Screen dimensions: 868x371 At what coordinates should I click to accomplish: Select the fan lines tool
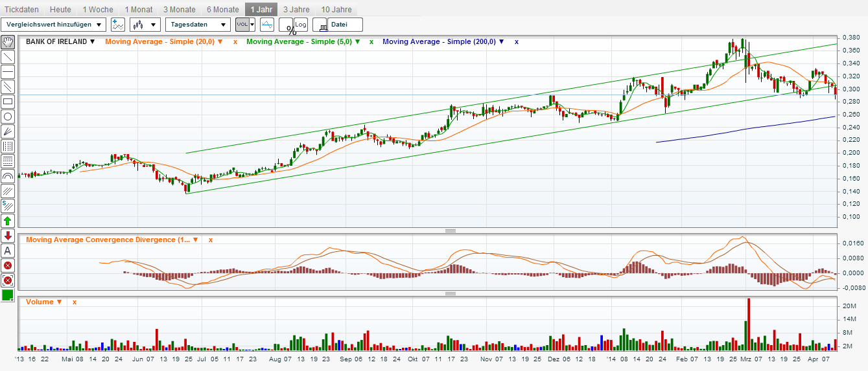8,131
